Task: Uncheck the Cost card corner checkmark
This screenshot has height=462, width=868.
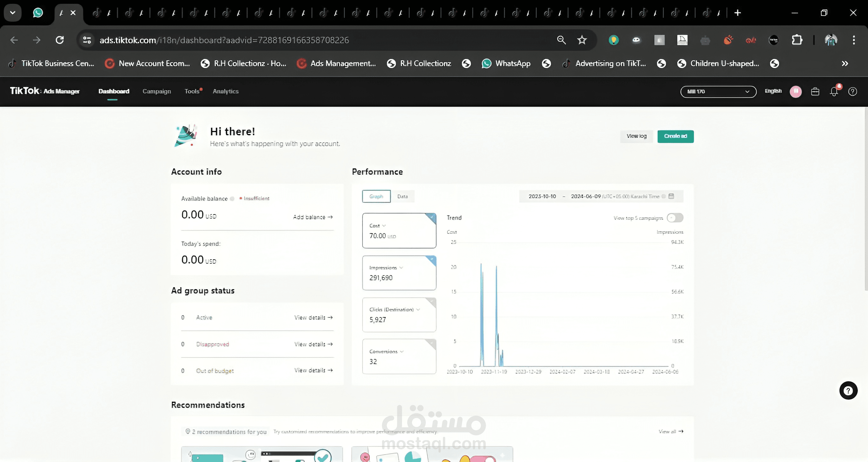Action: [432, 218]
